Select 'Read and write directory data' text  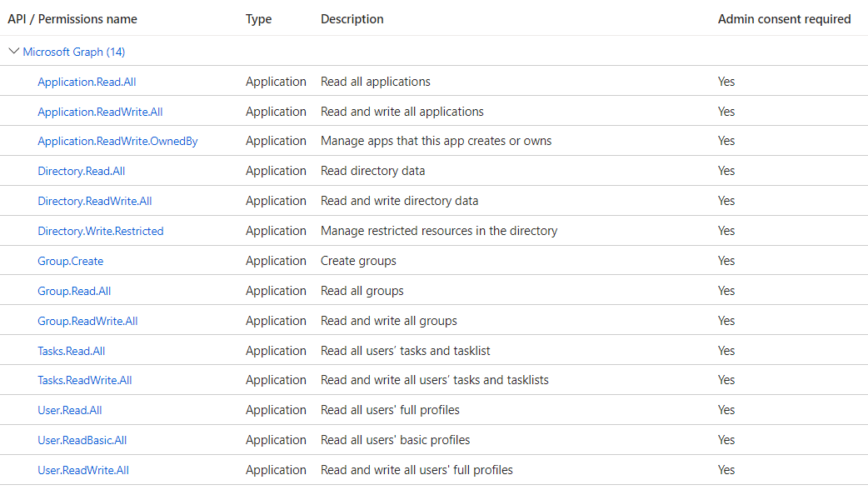(399, 201)
